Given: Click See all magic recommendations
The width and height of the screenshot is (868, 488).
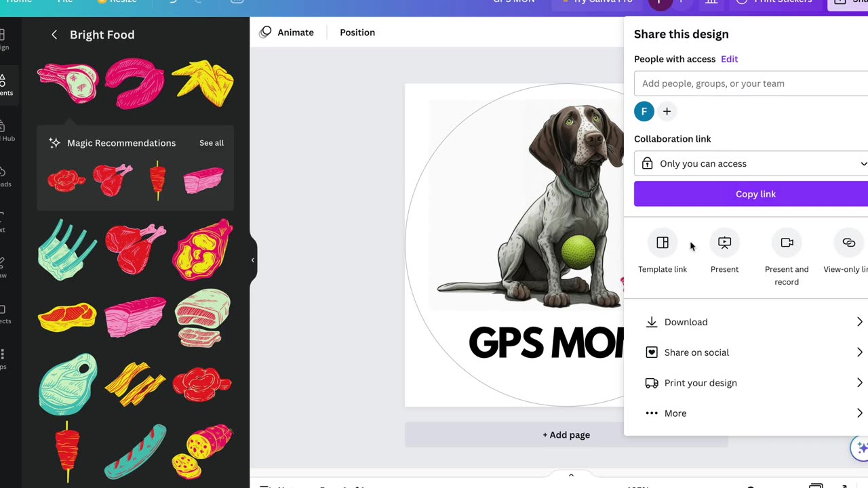Looking at the screenshot, I should coord(212,143).
